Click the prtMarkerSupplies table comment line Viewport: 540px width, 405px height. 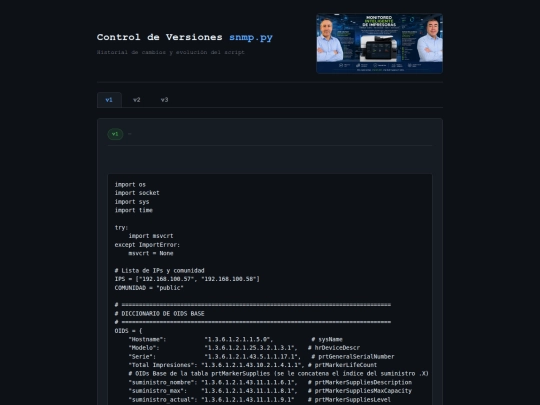click(x=279, y=374)
